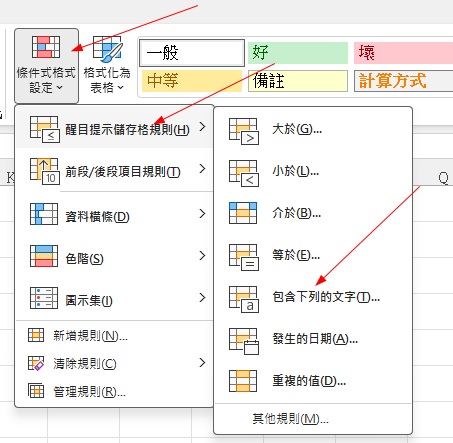This screenshot has height=443, width=453.
Task: Choose 發生的日期(A)... rule option
Action: point(313,339)
